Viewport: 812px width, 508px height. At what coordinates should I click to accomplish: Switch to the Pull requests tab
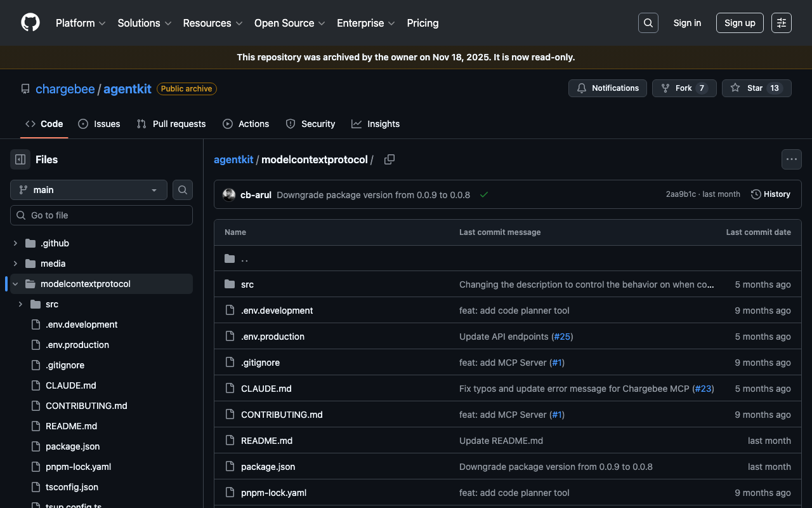171,124
